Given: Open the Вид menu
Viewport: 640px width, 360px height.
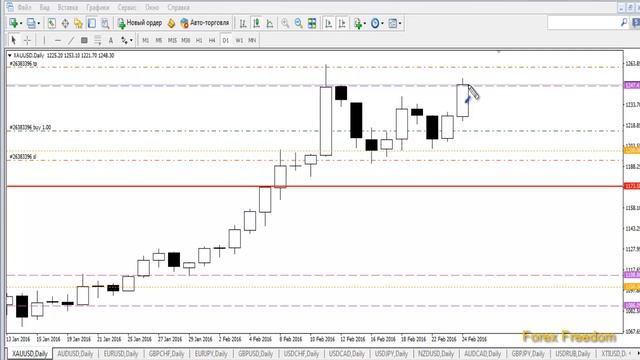Looking at the screenshot, I should tap(44, 7).
